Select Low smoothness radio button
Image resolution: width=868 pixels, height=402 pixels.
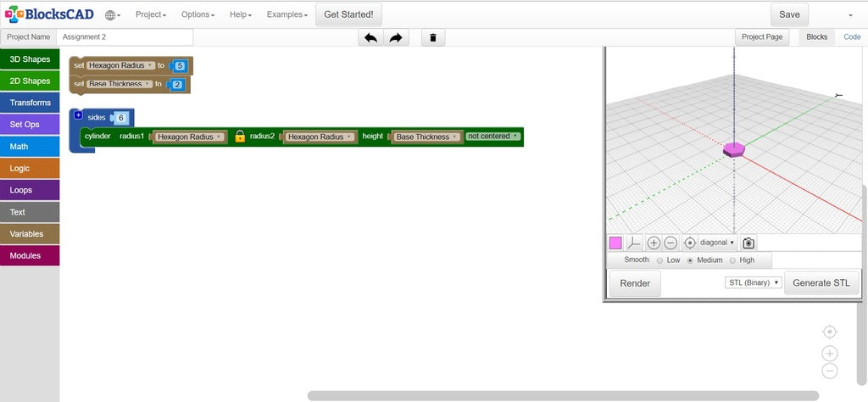tap(660, 260)
